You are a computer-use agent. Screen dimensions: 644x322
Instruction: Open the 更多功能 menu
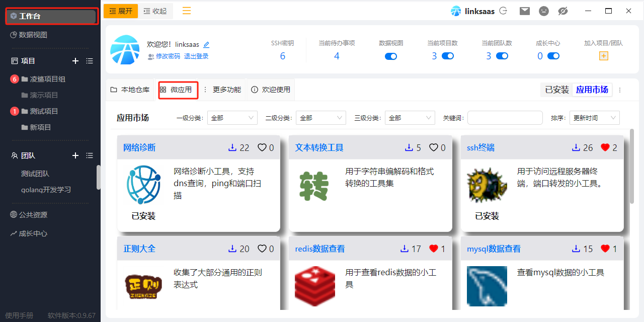pos(222,90)
